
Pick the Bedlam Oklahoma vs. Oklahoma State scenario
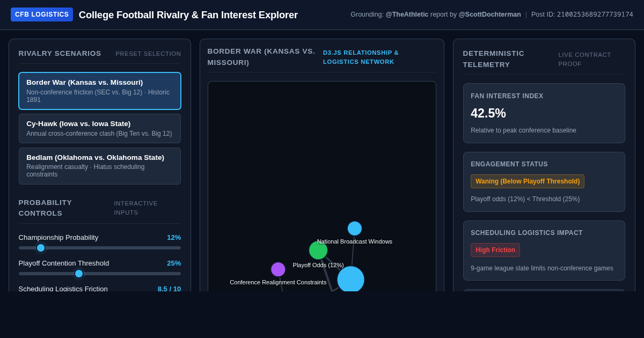tap(100, 166)
